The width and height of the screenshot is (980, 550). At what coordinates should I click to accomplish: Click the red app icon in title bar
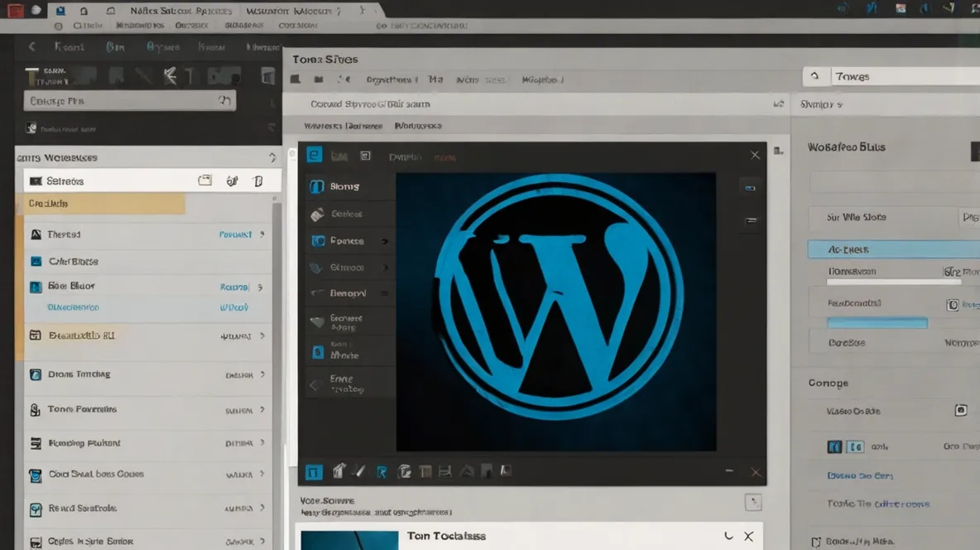tap(15, 10)
